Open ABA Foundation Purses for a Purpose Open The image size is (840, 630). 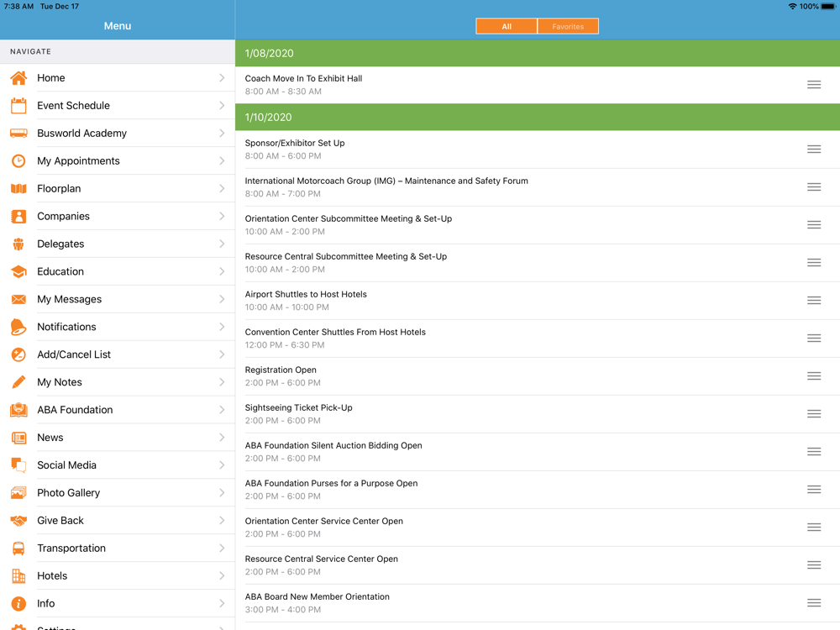(538, 490)
